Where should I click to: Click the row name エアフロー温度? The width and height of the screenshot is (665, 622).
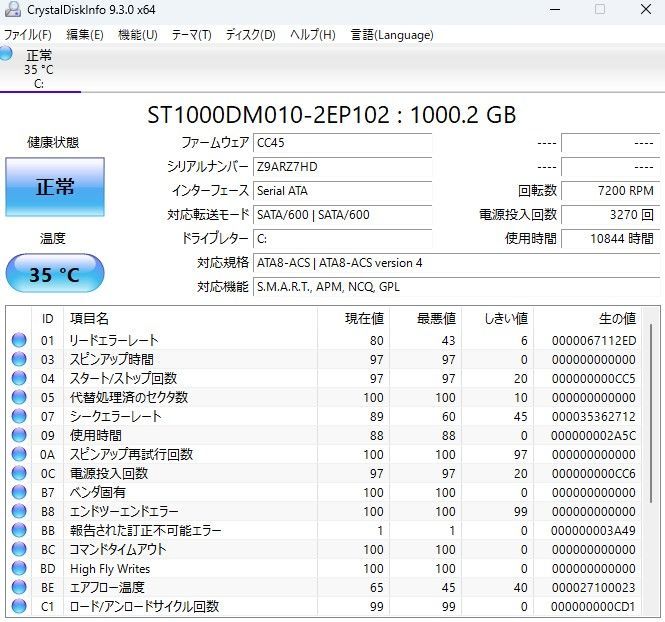tap(107, 587)
